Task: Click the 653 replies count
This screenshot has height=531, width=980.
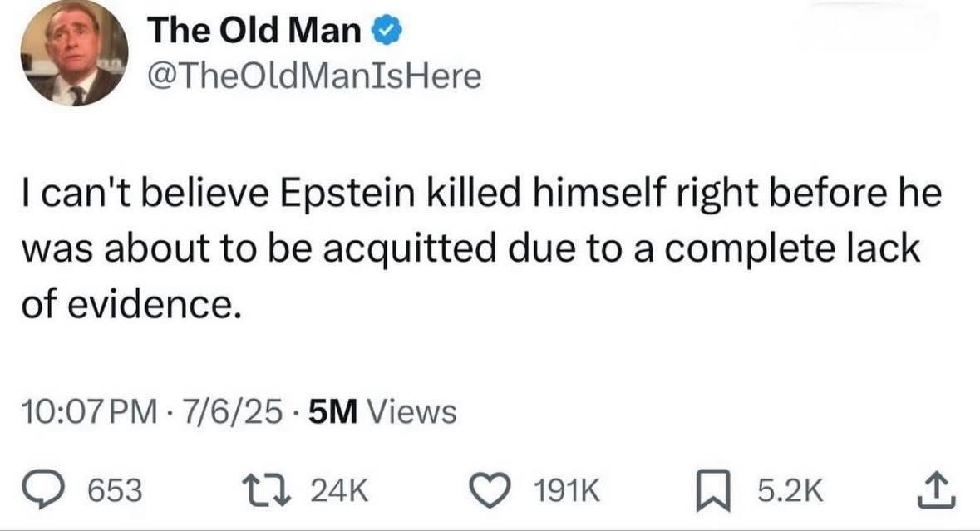Action: pos(115,490)
